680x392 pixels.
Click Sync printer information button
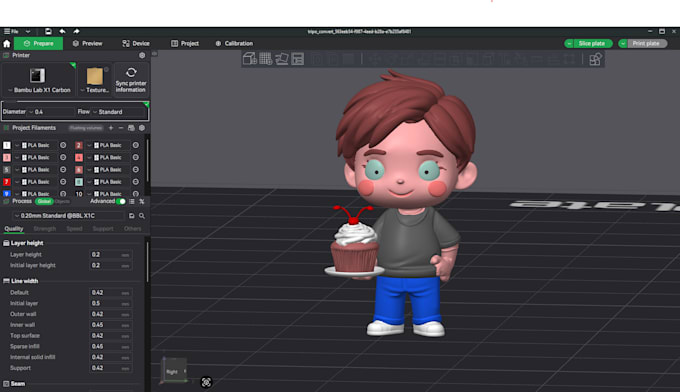point(131,79)
